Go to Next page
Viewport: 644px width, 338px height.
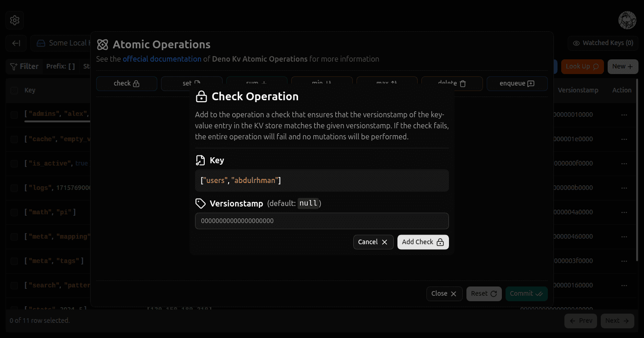tap(617, 321)
